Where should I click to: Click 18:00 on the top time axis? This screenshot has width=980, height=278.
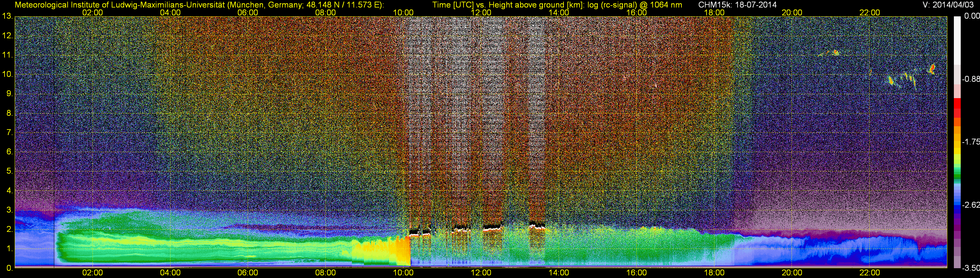pyautogui.click(x=714, y=12)
